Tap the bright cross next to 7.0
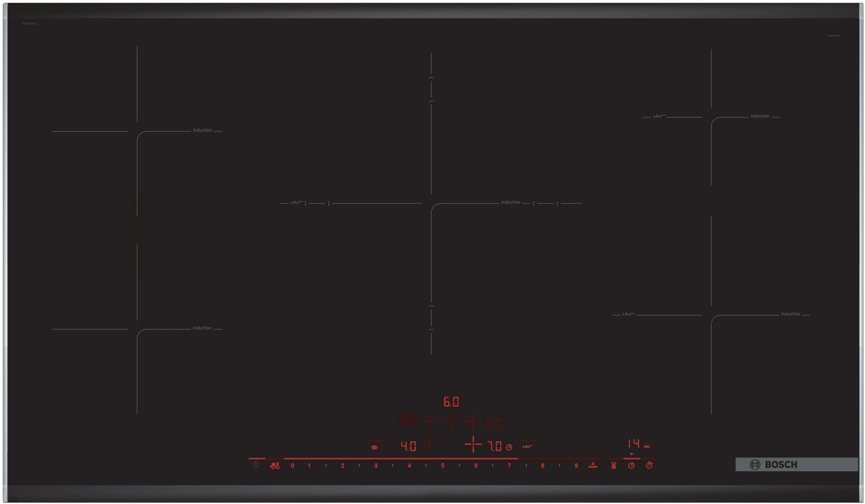 473,444
